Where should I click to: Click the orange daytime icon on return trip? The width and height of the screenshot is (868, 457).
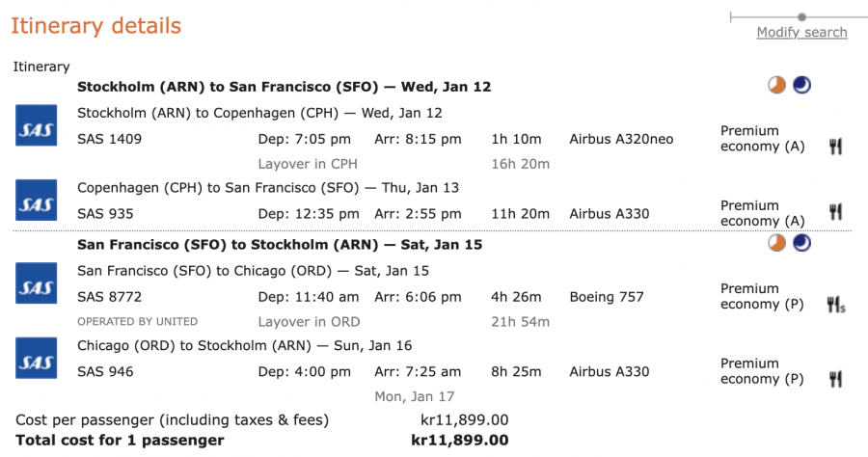point(777,244)
